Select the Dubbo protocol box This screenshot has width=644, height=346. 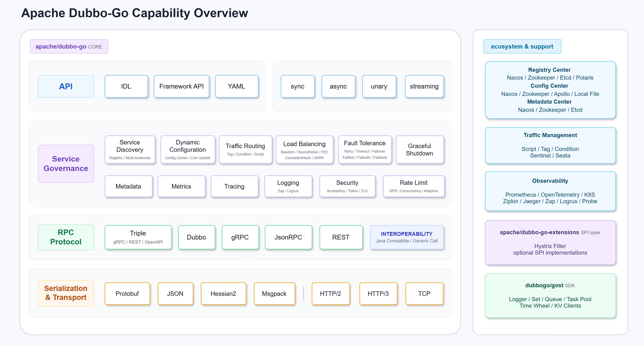(196, 237)
